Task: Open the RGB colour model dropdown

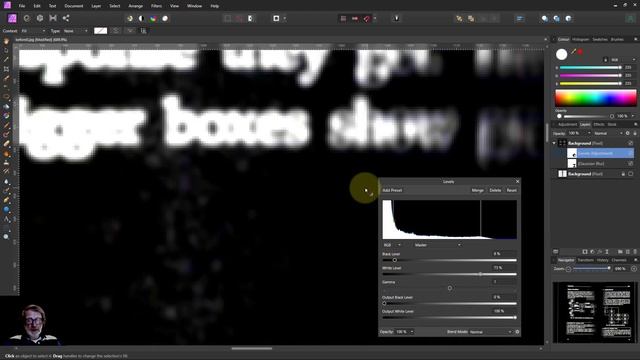Action: [623, 60]
